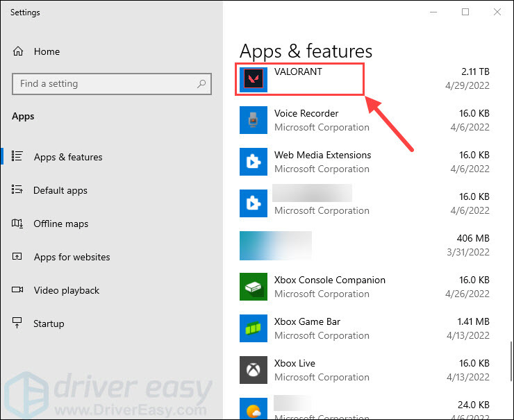Select the Xbox Live entry
The width and height of the screenshot is (514, 420).
(364, 370)
